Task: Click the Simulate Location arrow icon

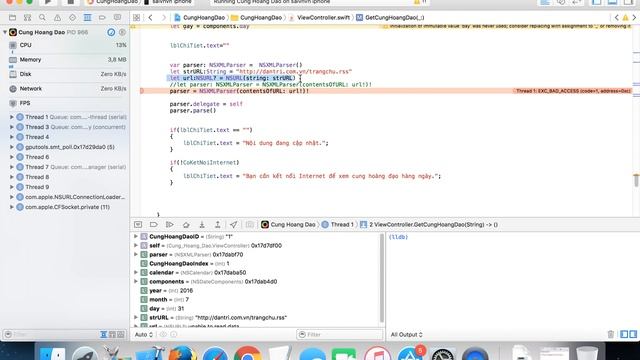Action: pos(233,224)
